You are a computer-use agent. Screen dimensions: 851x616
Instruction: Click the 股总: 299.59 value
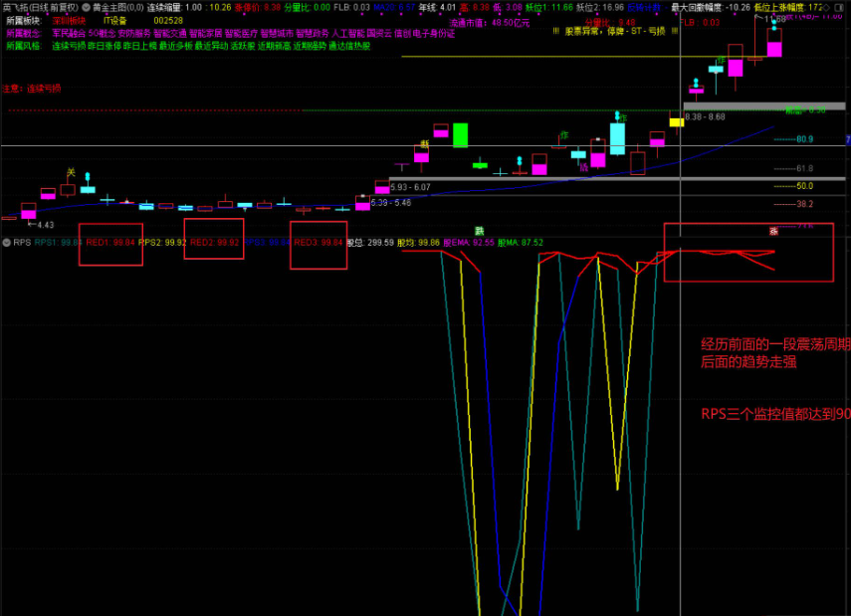370,243
